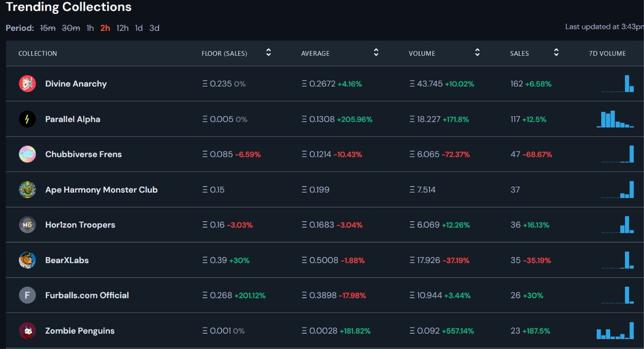This screenshot has width=644, height=349.
Task: Click Chubbiverse Frens floor 0.085
Action: coord(217,154)
